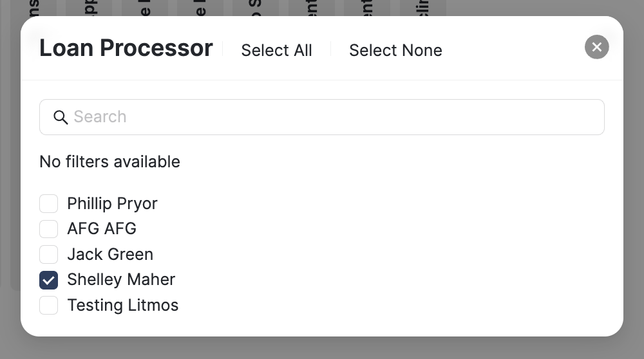Click the leftmost rotated column header behind dialog
This screenshot has width=644, height=359.
33,8
